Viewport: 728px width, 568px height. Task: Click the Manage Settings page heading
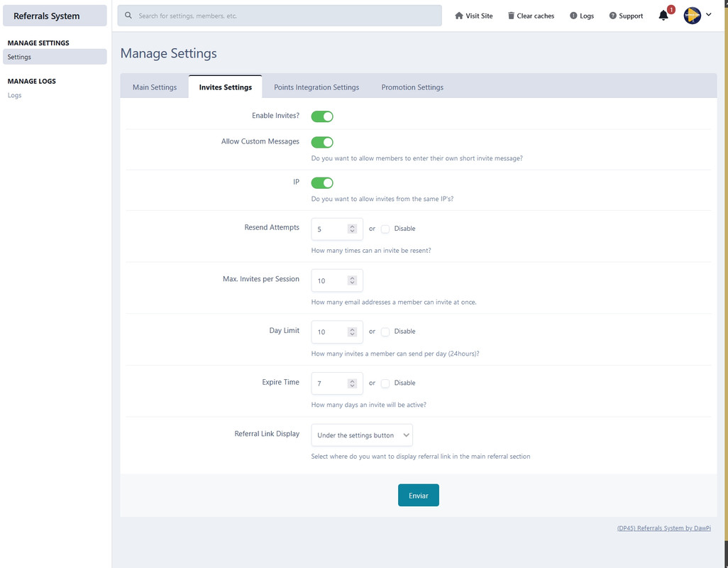pos(169,53)
